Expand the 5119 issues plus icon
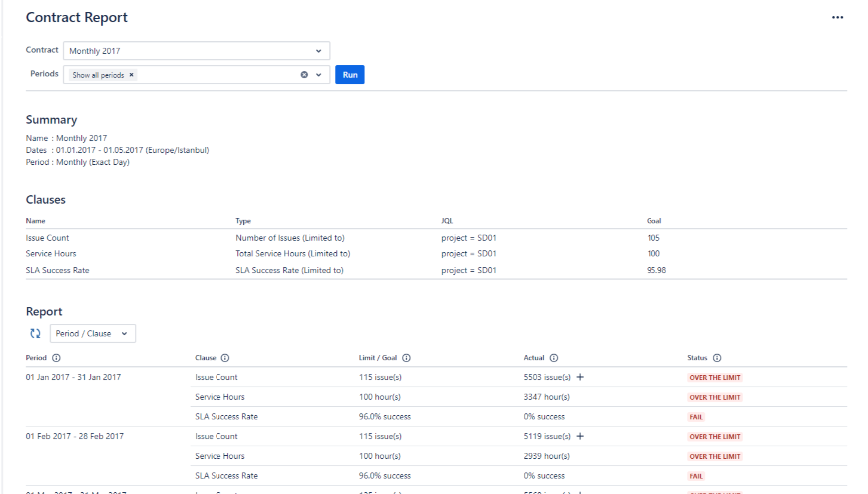This screenshot has height=494, width=868. click(580, 436)
